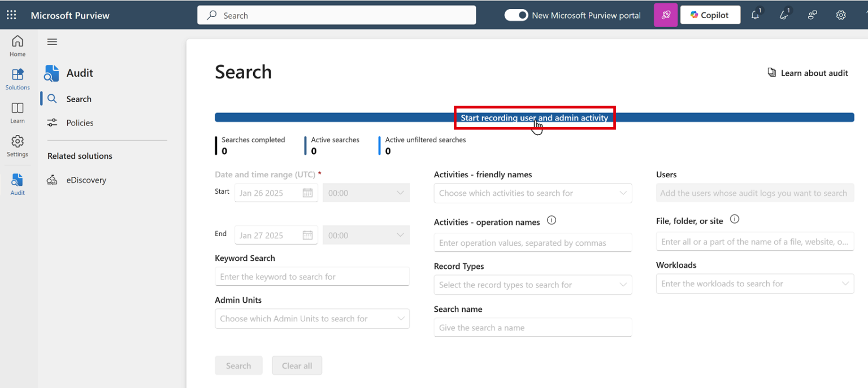Click the Keyword Search input field
The height and width of the screenshot is (388, 868).
click(312, 276)
